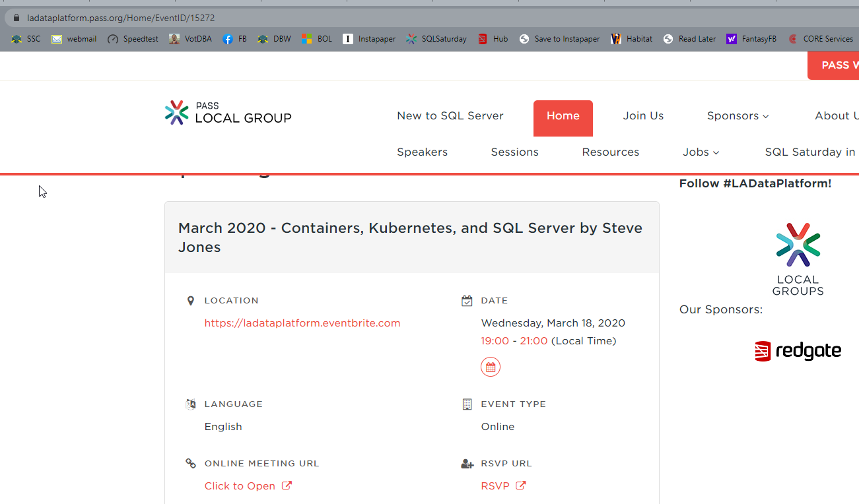Open the webmail bookmark

pyautogui.click(x=74, y=39)
